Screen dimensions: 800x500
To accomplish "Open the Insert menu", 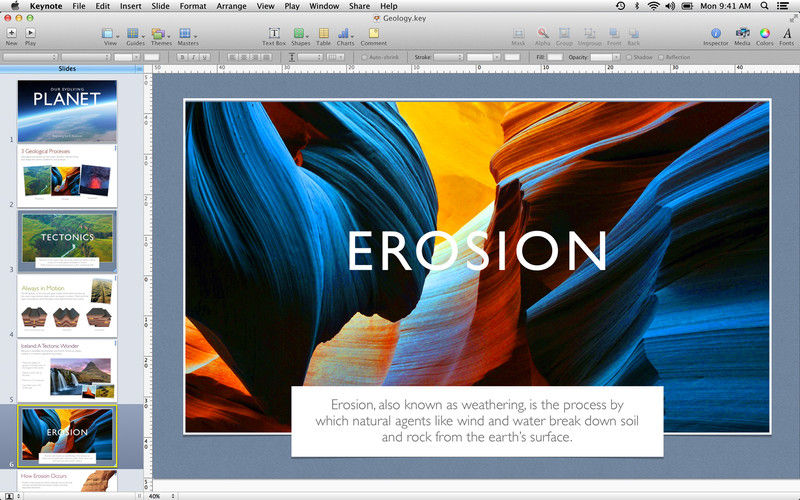I will (x=131, y=6).
